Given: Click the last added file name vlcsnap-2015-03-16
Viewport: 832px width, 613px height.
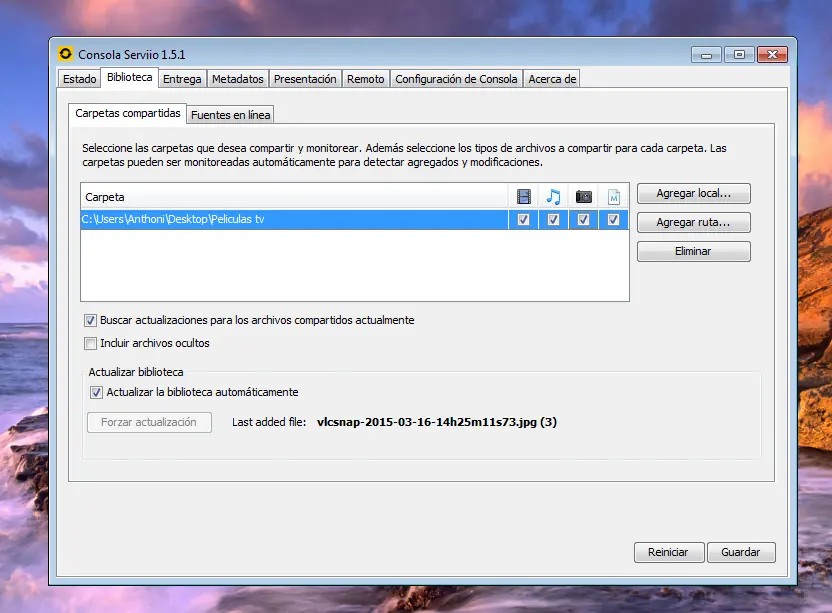Looking at the screenshot, I should (x=437, y=422).
